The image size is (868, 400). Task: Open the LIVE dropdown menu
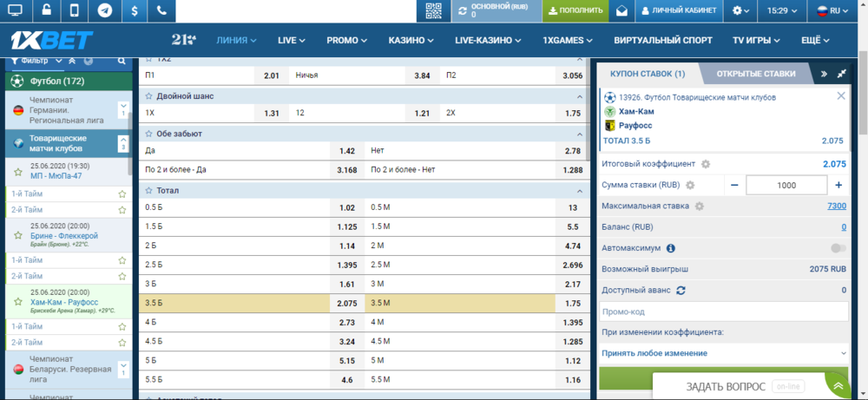(291, 41)
